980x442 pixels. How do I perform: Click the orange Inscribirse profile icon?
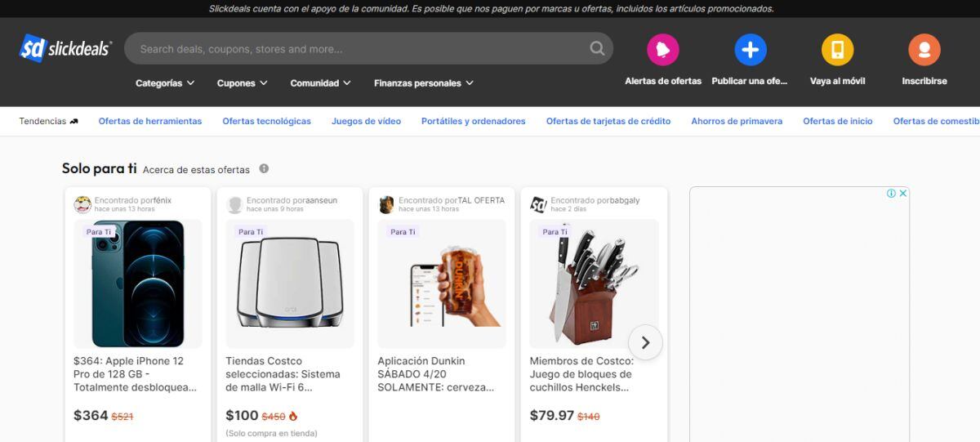(924, 50)
